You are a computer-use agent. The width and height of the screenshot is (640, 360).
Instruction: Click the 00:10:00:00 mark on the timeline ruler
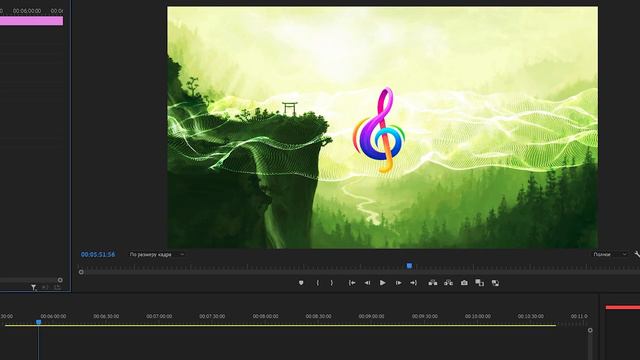478,316
